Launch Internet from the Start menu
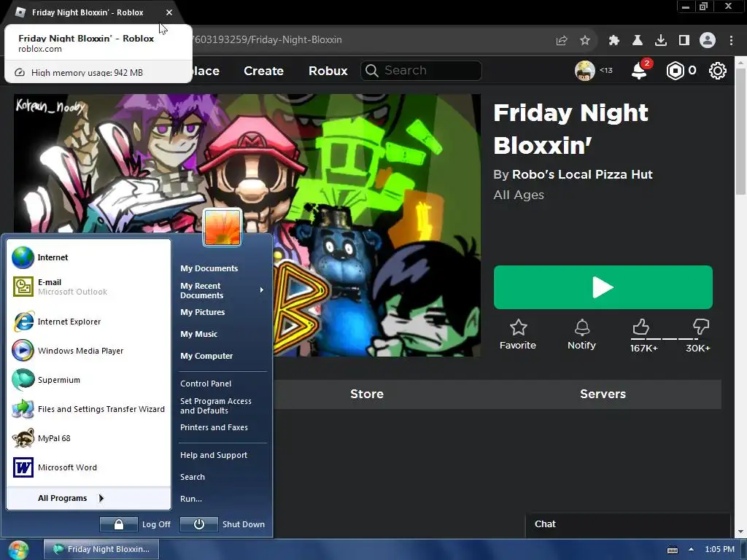Screen dimensions: 747x560 (88, 257)
